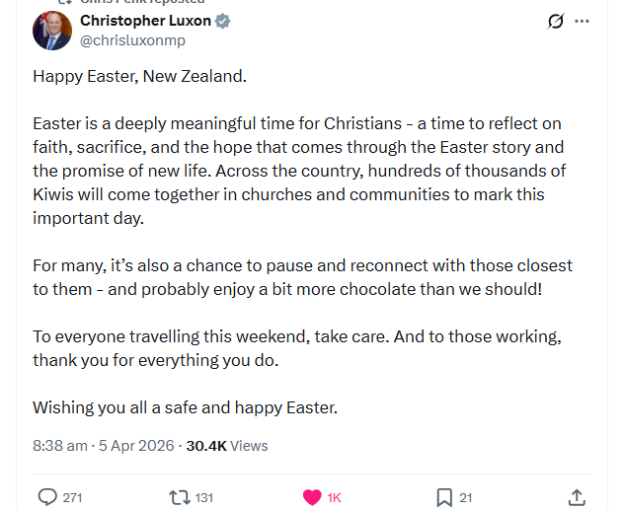Open the Christopher Luxon display name link
This screenshot has height=510, width=625.
point(145,21)
